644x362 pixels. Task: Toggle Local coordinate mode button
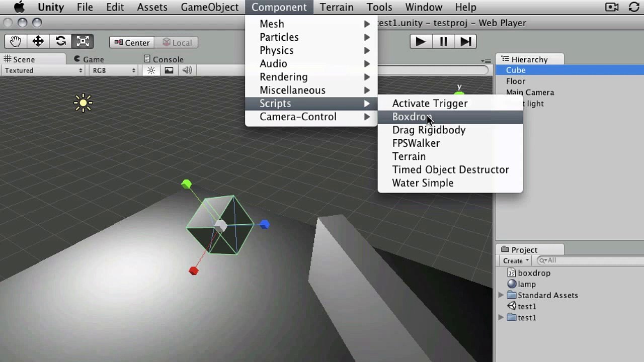click(176, 43)
